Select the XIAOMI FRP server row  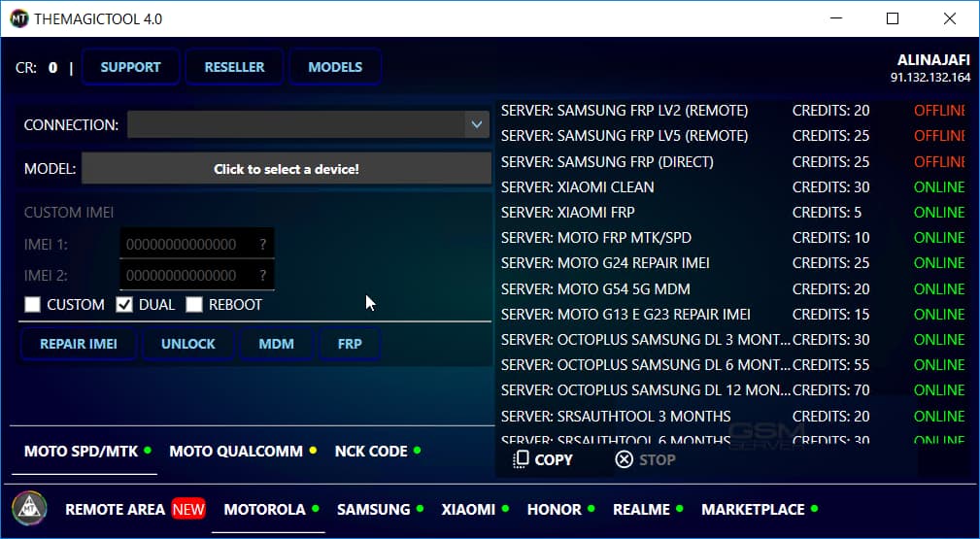pyautogui.click(x=732, y=213)
